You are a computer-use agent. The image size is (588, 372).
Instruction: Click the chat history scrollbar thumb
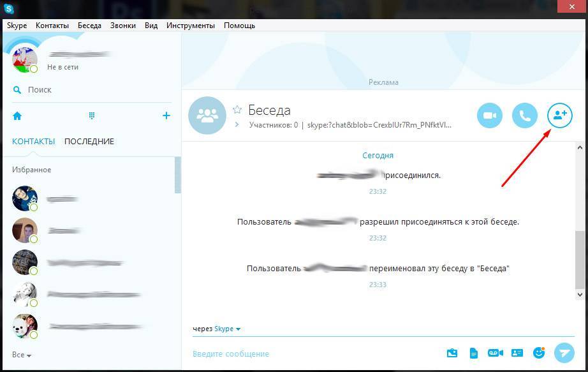click(580, 260)
